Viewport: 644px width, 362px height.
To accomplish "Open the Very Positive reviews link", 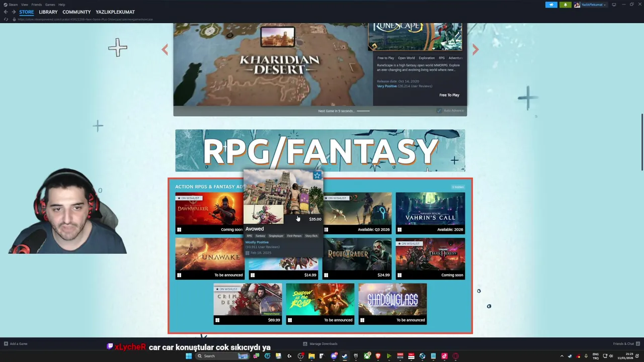I will pos(387,86).
